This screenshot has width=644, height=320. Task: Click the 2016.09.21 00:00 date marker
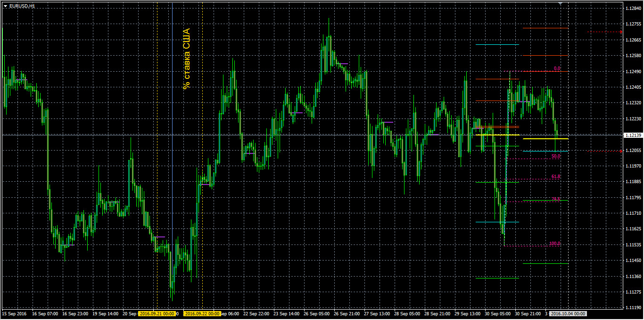(x=157, y=313)
